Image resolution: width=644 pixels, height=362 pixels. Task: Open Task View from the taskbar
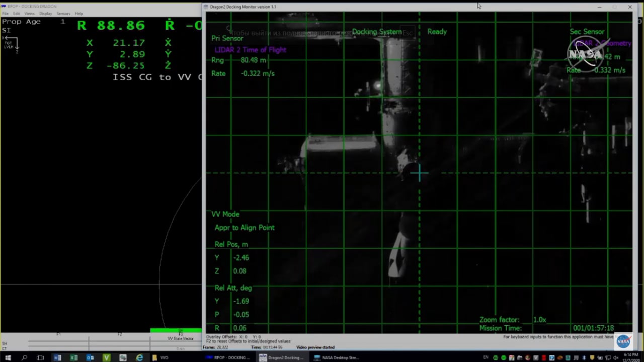tap(40, 357)
